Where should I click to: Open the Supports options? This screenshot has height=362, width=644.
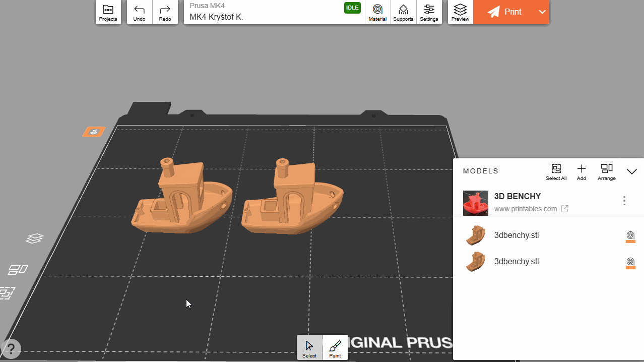point(403,12)
